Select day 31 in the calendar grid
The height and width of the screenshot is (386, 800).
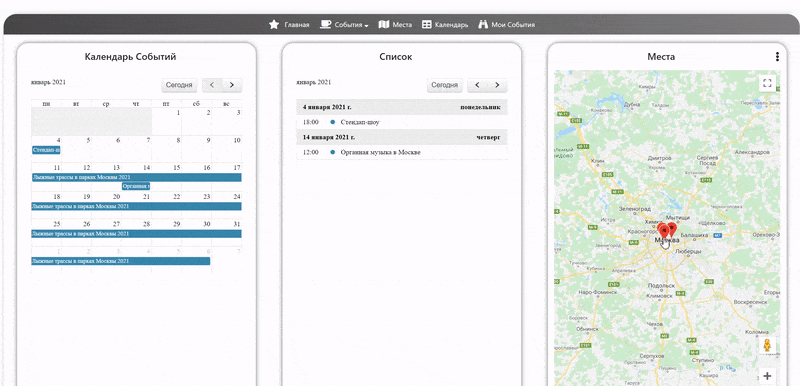[x=236, y=224]
